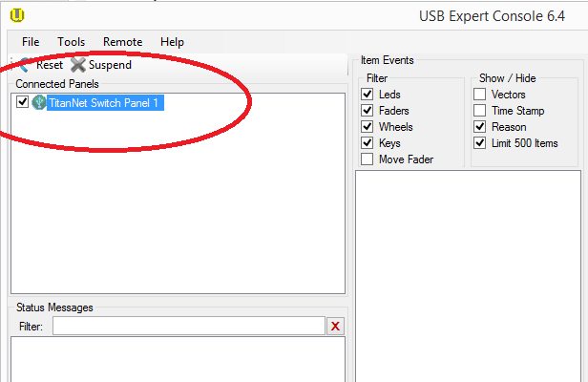The width and height of the screenshot is (588, 382).
Task: Click the Suspend toolbar label
Action: (110, 65)
